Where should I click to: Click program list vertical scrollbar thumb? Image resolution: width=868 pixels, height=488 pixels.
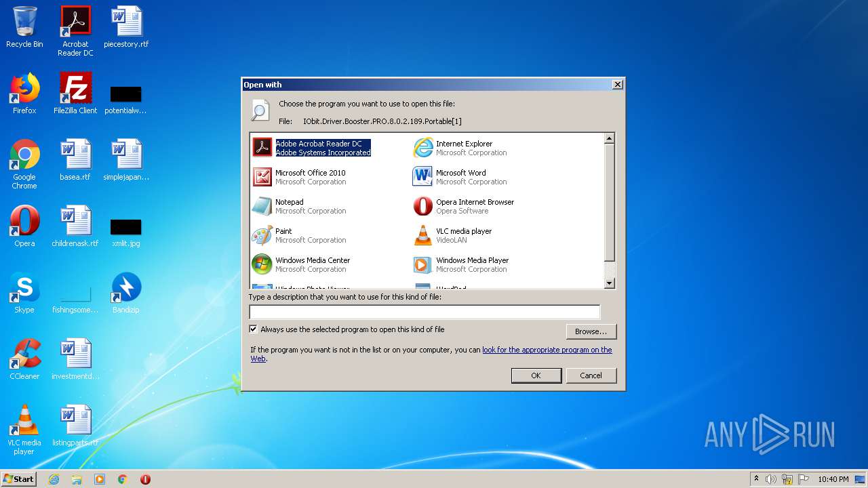click(609, 202)
